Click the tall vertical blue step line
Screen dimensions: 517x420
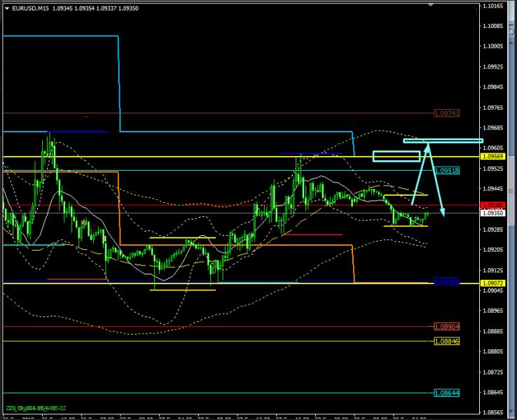pyautogui.click(x=118, y=84)
